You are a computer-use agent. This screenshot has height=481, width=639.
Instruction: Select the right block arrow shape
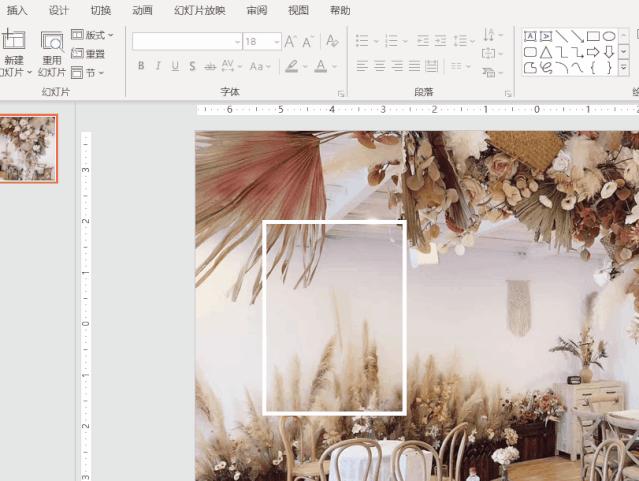click(x=593, y=52)
